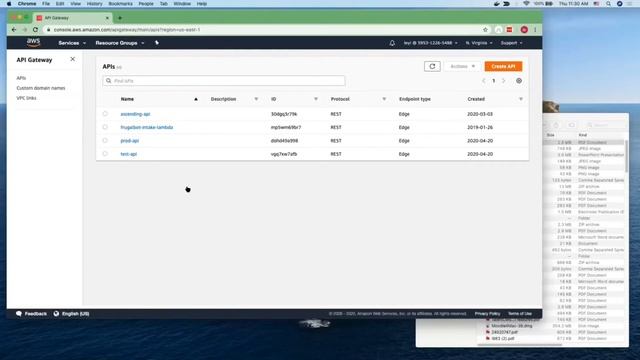The width and height of the screenshot is (640, 360).
Task: Sort by Protocol column arrow
Action: tap(384, 99)
